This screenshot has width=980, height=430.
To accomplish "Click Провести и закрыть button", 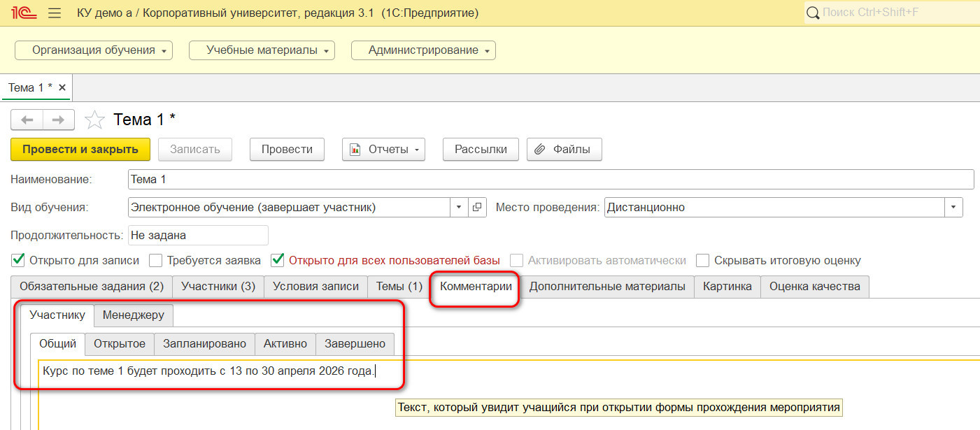I will 80,149.
